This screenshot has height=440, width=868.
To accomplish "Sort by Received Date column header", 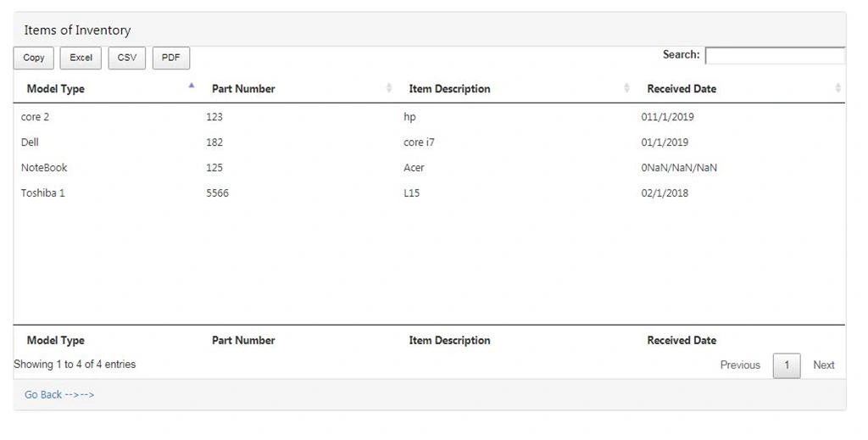I will [682, 88].
